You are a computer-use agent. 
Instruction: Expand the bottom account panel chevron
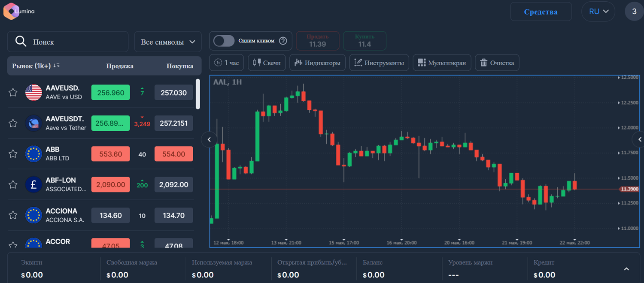pos(626,269)
